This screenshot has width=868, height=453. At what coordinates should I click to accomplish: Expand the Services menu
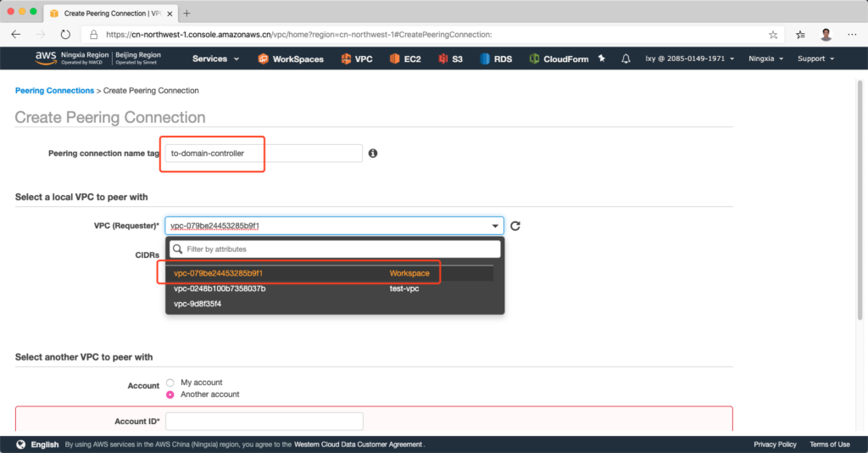pyautogui.click(x=215, y=59)
